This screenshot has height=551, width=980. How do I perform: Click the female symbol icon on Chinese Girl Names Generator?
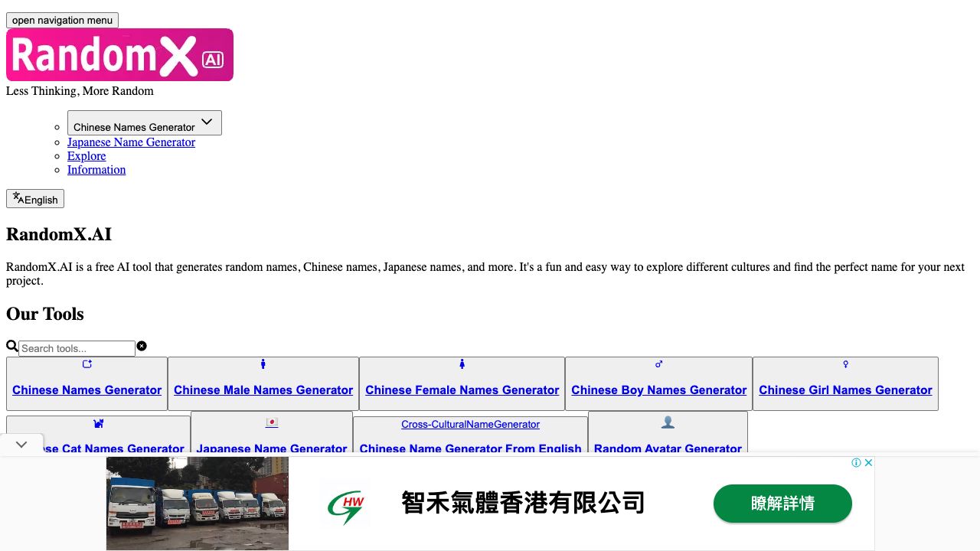tap(845, 365)
